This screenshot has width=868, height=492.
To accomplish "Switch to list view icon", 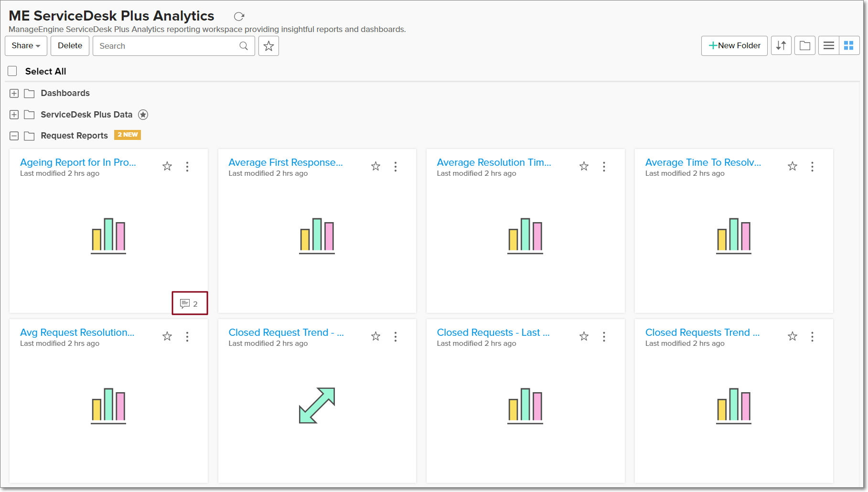I will pos(829,45).
